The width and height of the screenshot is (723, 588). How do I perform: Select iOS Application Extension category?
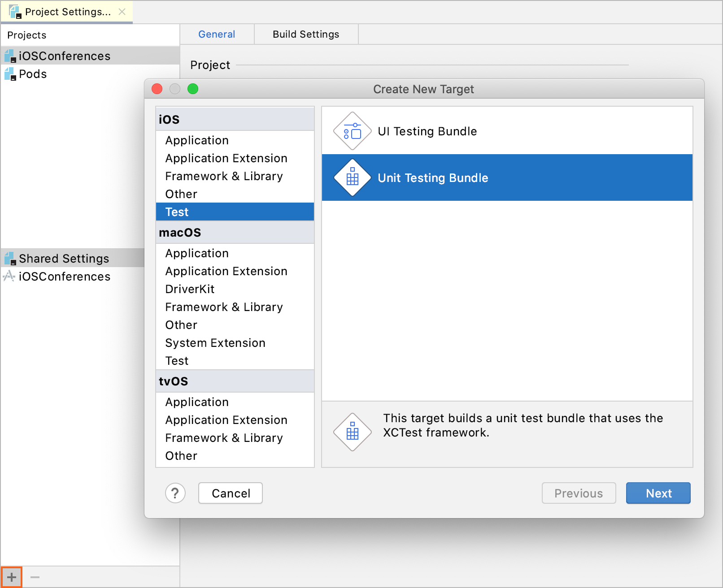pyautogui.click(x=235, y=158)
